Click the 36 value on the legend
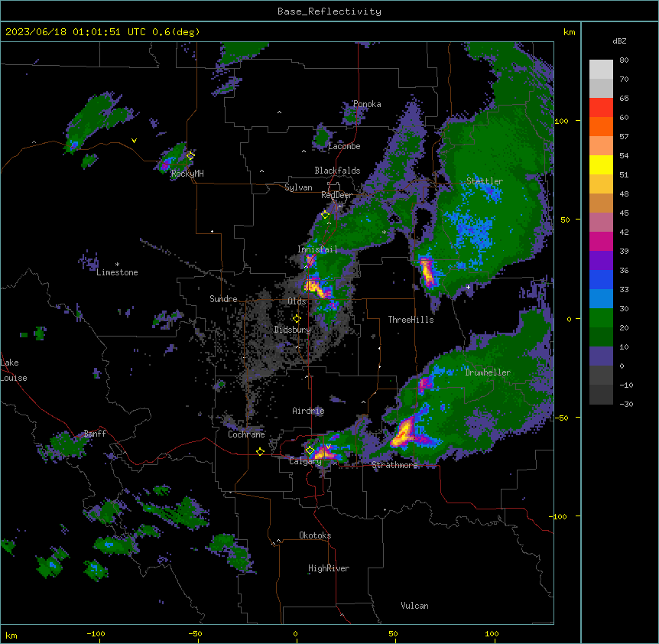This screenshot has height=644, width=659. click(624, 270)
